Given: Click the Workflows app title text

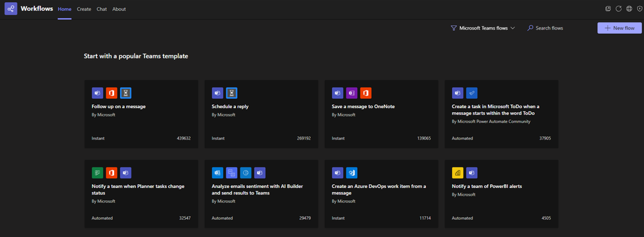Looking at the screenshot, I should pos(37,8).
